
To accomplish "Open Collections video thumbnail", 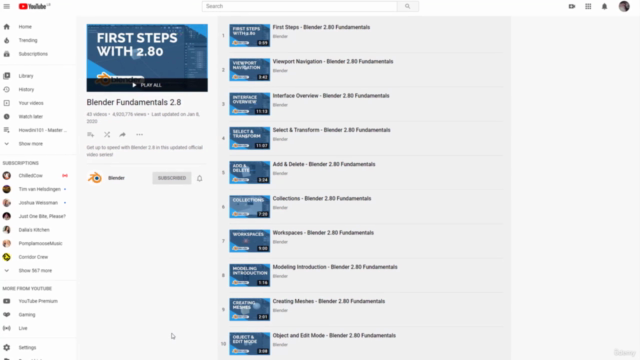I will (249, 207).
